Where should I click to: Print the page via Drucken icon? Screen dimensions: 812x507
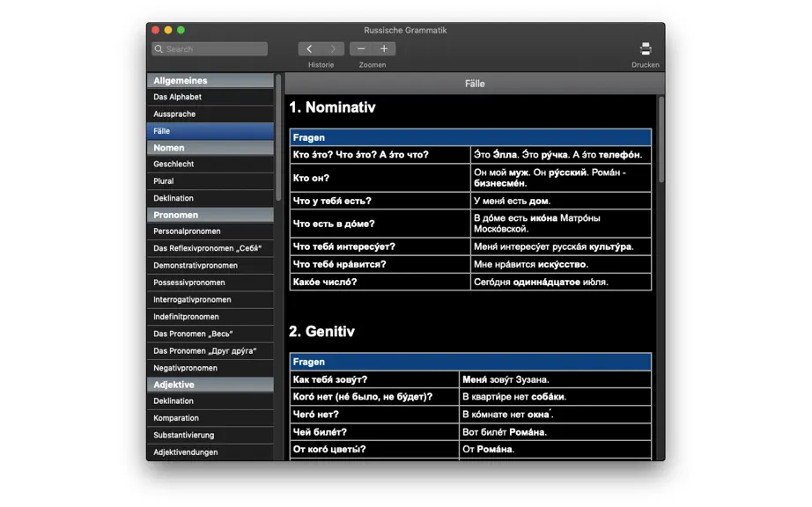pos(646,49)
